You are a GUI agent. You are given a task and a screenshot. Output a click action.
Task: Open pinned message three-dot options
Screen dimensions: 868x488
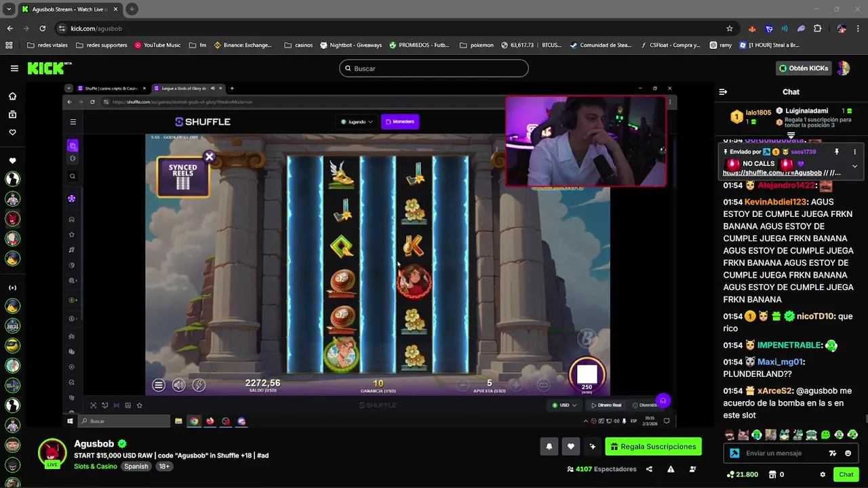click(854, 152)
